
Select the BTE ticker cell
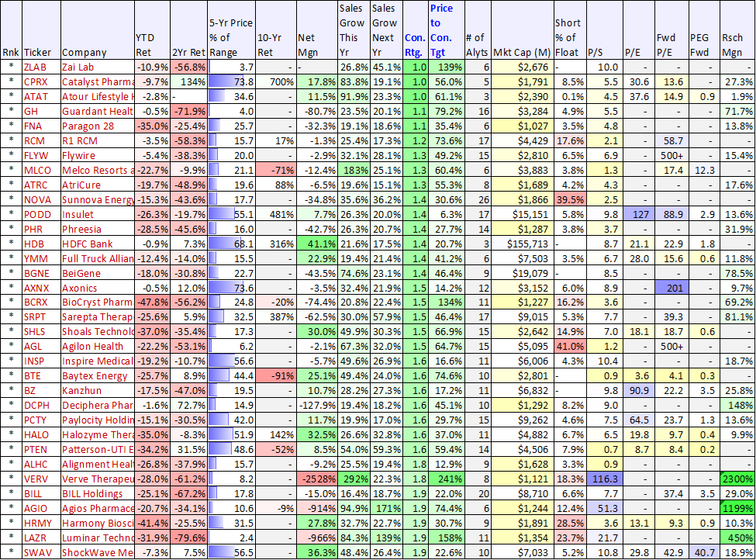41,376
